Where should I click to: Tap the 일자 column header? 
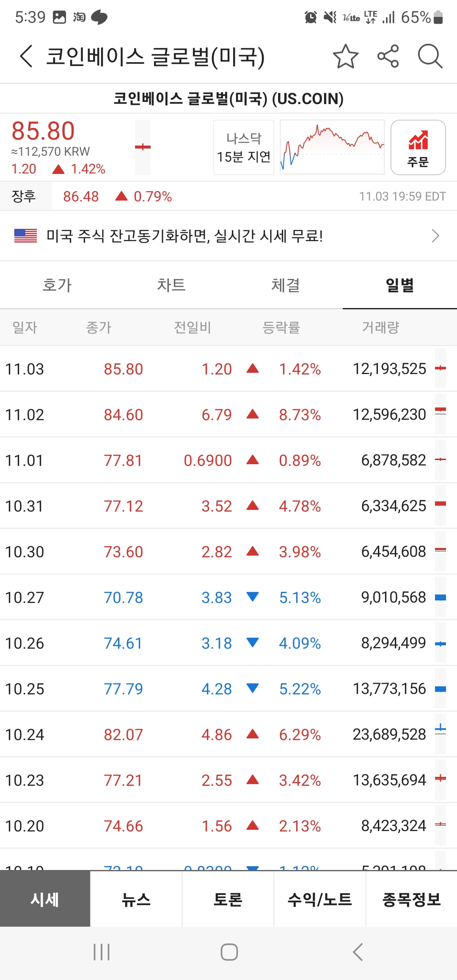pyautogui.click(x=25, y=327)
